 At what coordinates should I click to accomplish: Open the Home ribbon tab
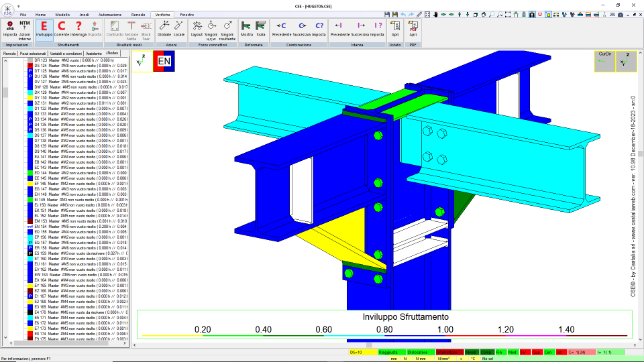[40, 15]
